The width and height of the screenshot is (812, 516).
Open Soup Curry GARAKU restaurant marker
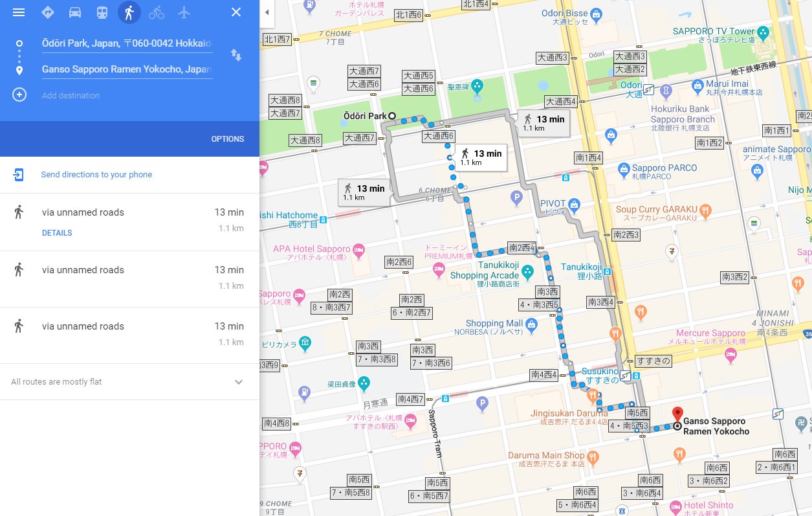click(x=706, y=210)
